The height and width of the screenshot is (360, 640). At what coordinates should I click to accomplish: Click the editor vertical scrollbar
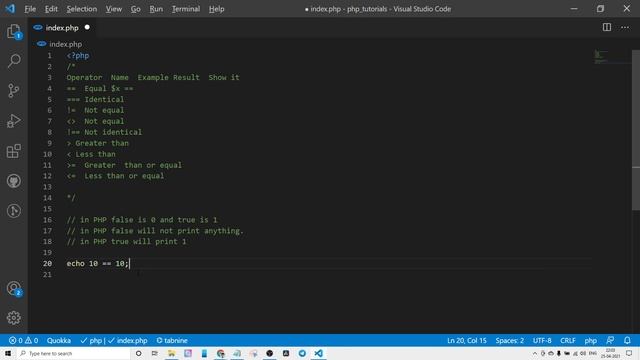coord(636,130)
